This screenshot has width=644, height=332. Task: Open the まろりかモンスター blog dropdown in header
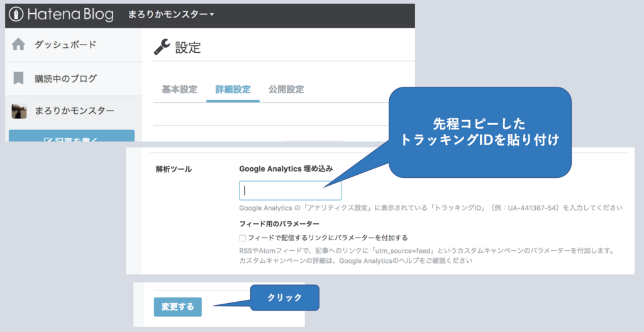(x=171, y=14)
